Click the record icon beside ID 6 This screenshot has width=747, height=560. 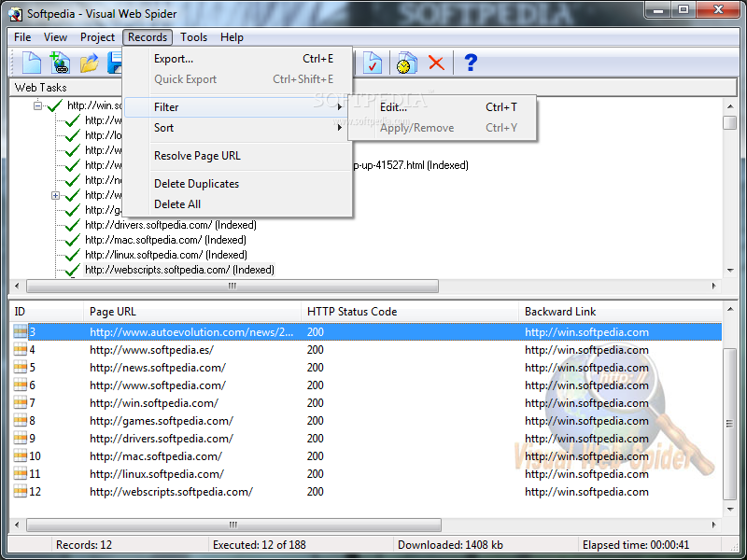tap(20, 385)
